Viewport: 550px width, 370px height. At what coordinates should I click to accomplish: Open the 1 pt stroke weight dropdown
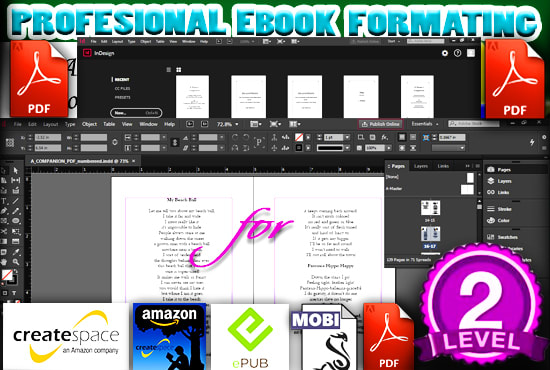tap(347, 137)
